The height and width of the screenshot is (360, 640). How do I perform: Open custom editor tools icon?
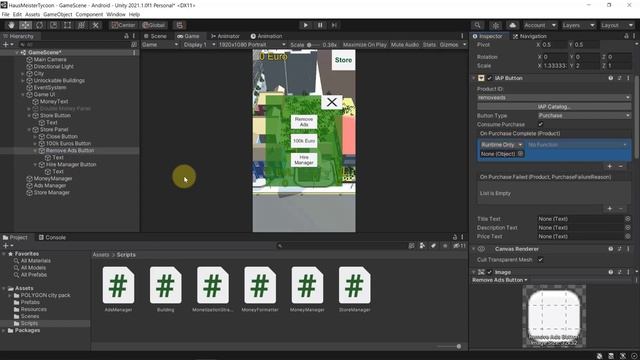point(96,25)
